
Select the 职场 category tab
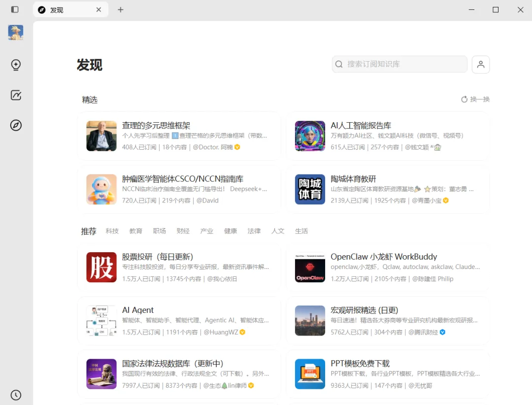(160, 231)
